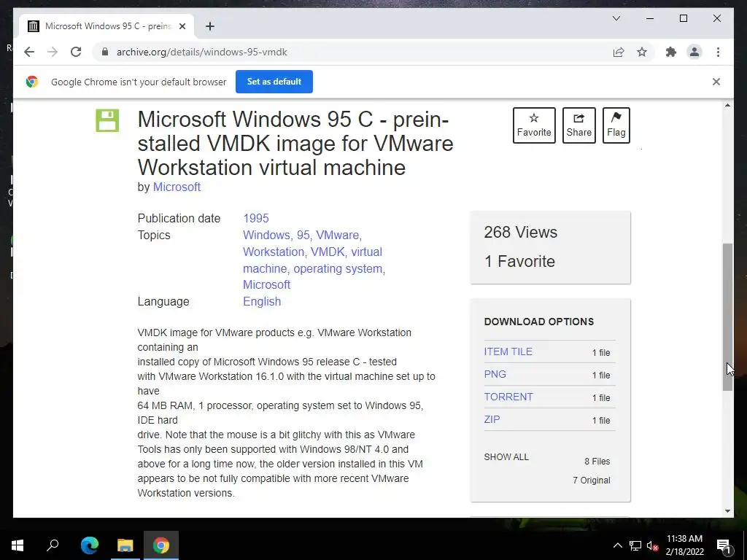Image resolution: width=747 pixels, height=560 pixels.
Task: Dismiss the default browser notification
Action: 716,82
